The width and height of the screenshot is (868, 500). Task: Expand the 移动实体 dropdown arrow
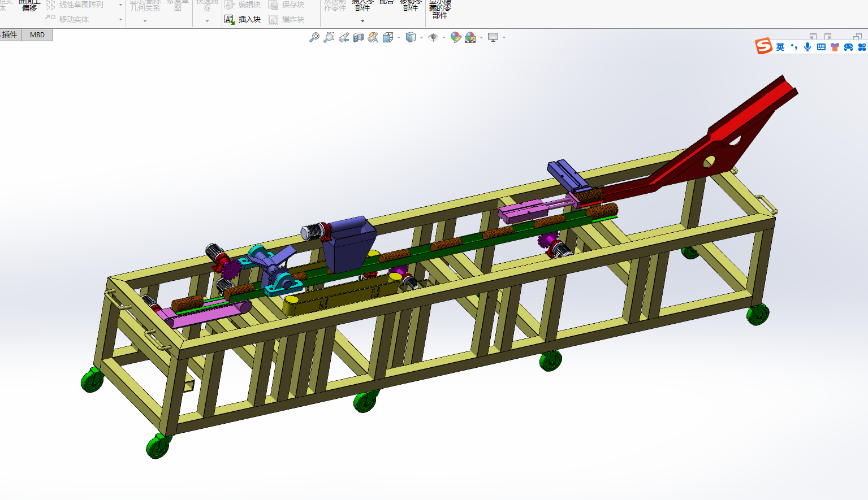coord(120,20)
